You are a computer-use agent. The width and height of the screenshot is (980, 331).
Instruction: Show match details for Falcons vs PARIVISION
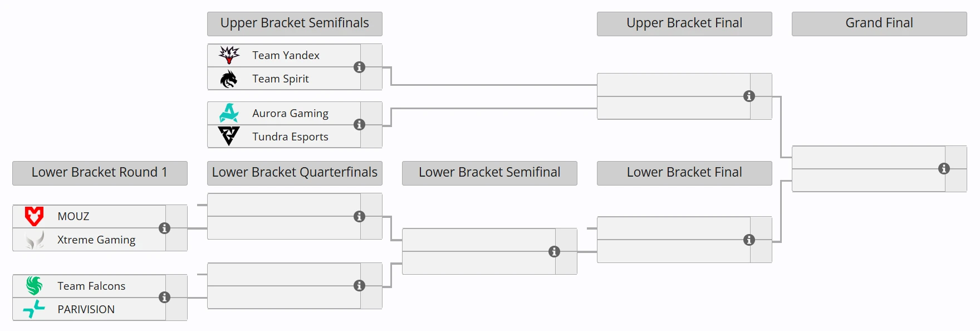point(165,298)
